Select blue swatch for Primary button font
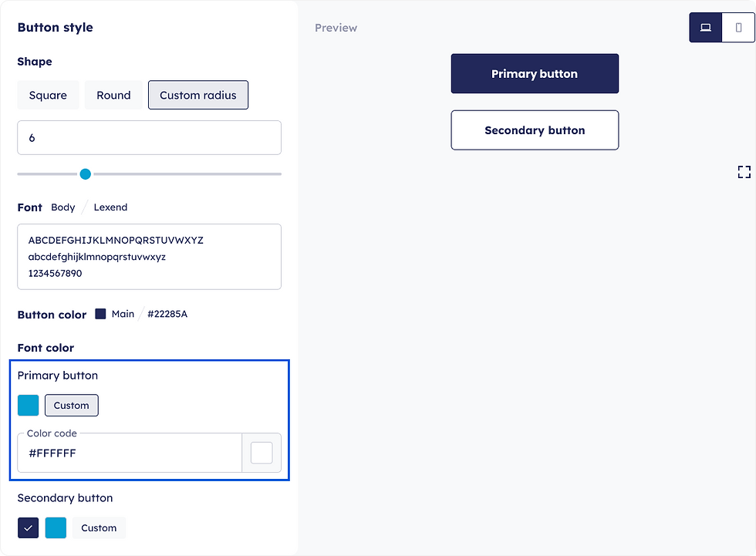The height and width of the screenshot is (556, 756). tap(29, 406)
